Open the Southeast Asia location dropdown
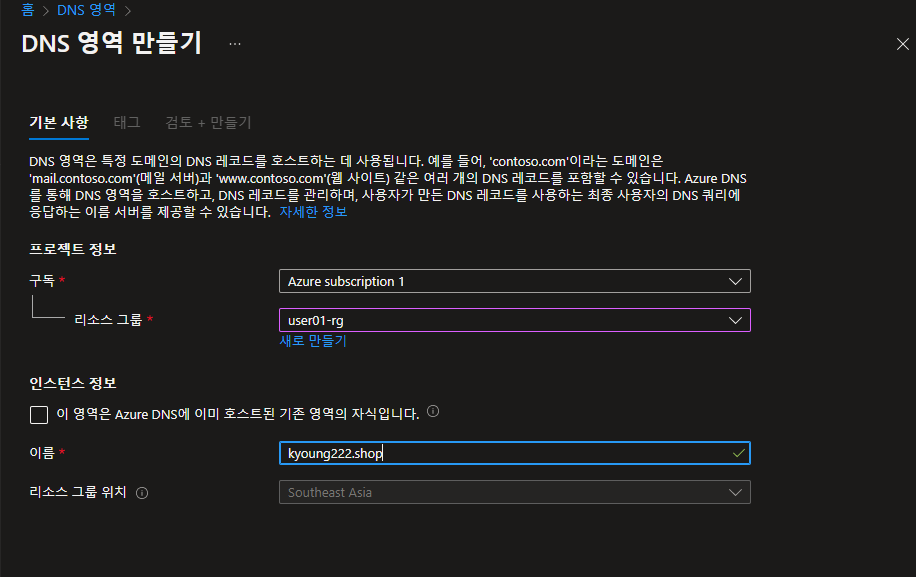 [x=515, y=492]
